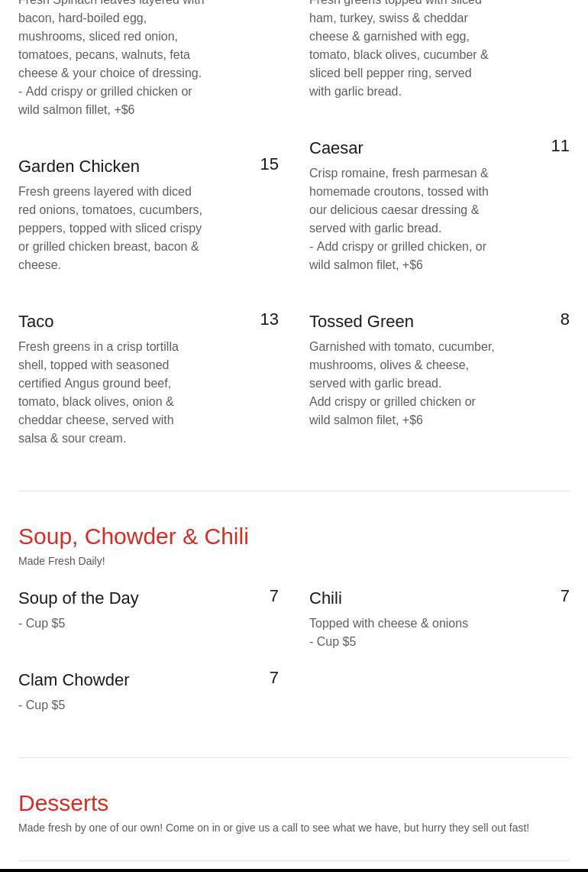Screen dimensions: 588x872
Task: Click the Garden Chicken description text
Action: [110, 228]
